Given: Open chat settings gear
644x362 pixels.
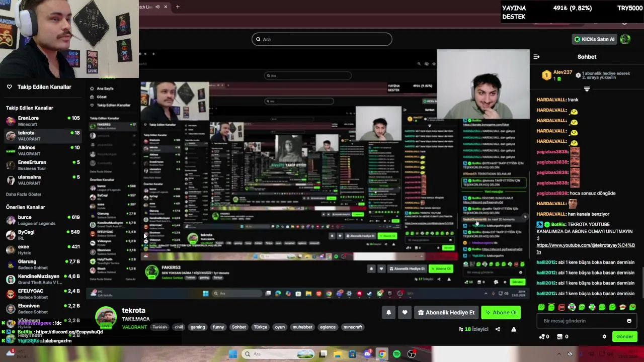Looking at the screenshot, I should (604, 336).
